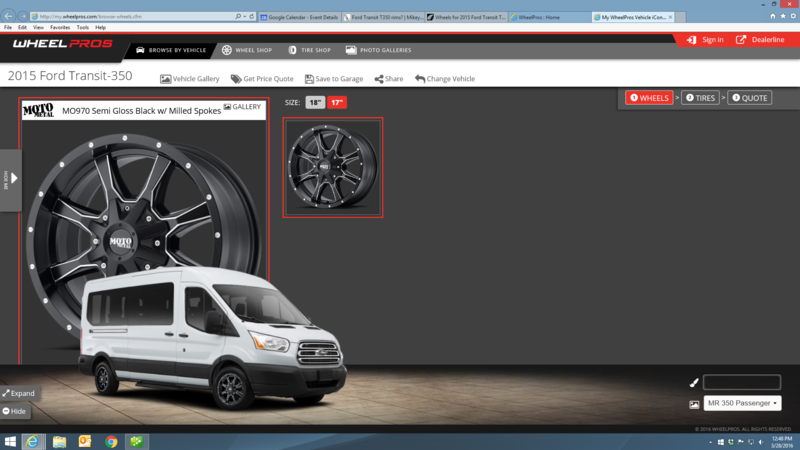The width and height of the screenshot is (800, 450).
Task: Open the Photo Galleries section
Action: (x=379, y=50)
